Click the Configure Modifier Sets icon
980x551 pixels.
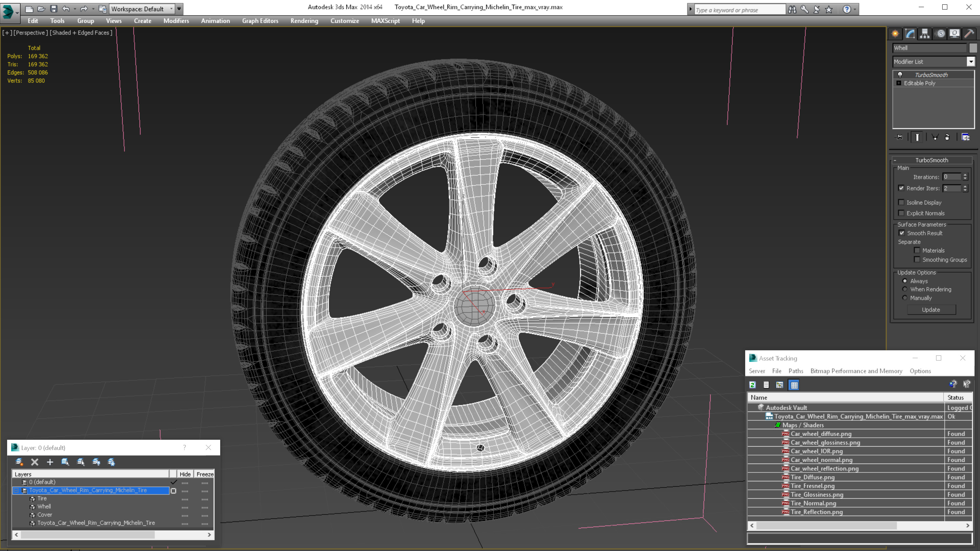click(966, 137)
